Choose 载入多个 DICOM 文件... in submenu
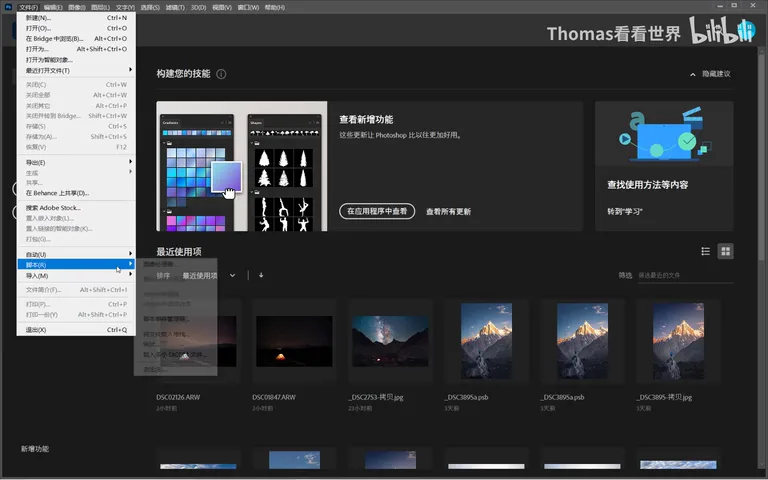Viewport: 768px width, 480px height. (x=175, y=355)
